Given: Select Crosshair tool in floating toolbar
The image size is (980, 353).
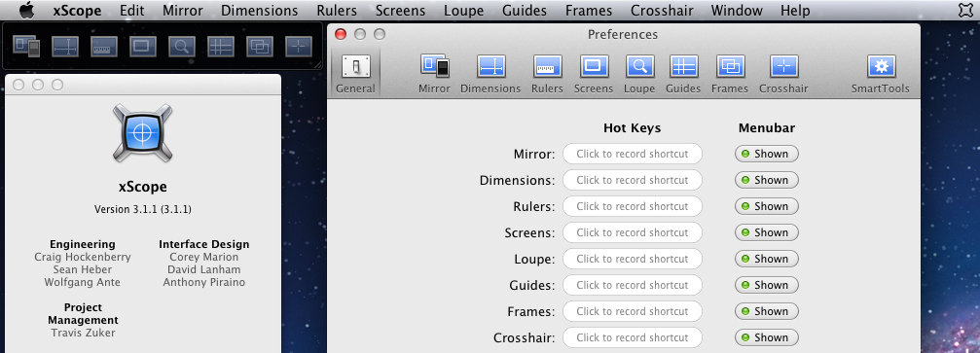Looking at the screenshot, I should click(298, 47).
